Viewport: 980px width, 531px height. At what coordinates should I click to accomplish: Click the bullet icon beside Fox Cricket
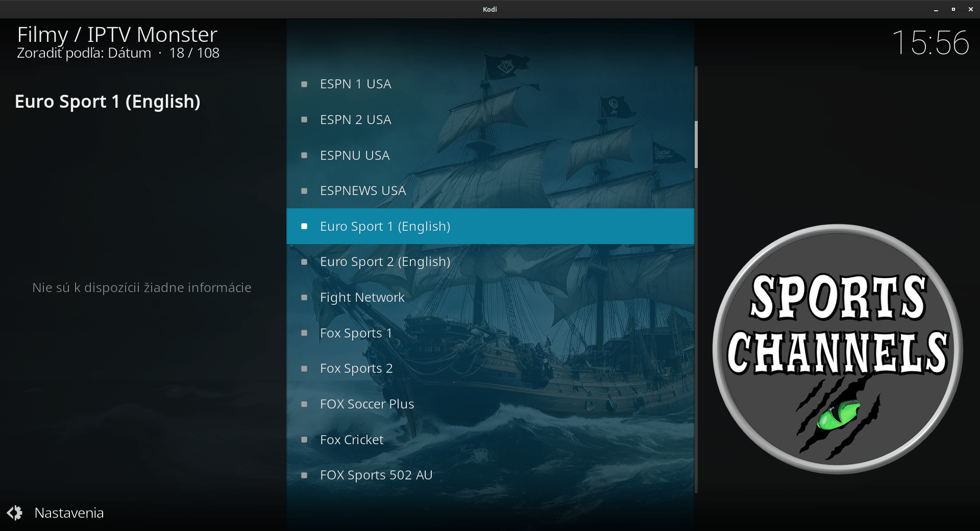(x=304, y=440)
